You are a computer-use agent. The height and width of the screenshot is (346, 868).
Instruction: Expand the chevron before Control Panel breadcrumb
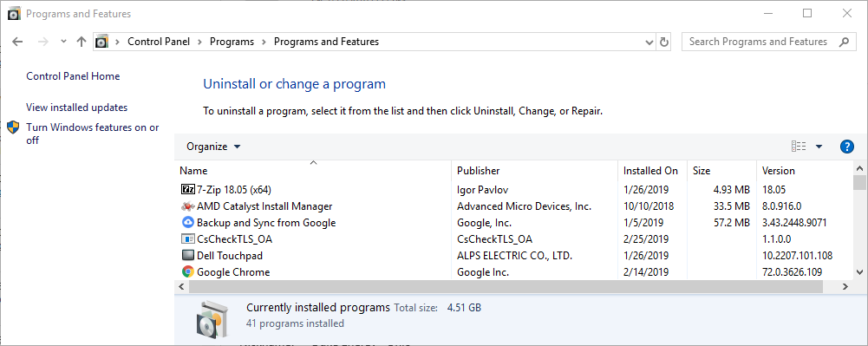(x=117, y=42)
